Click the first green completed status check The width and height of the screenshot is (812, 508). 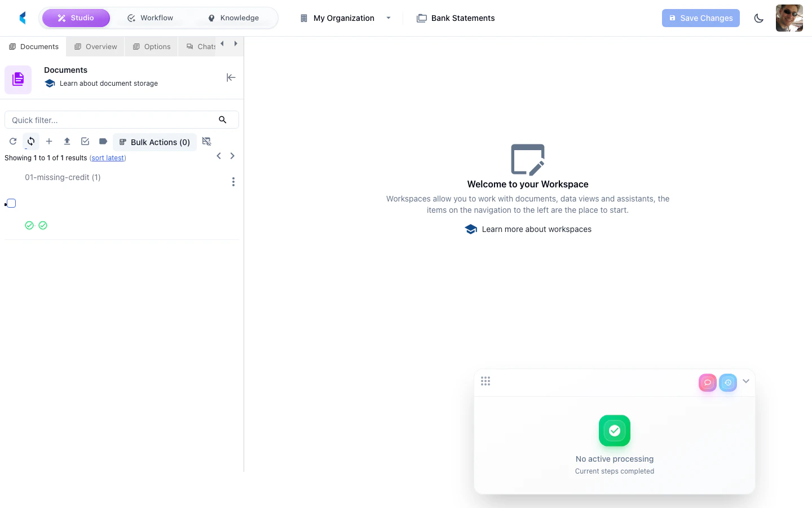pos(29,225)
